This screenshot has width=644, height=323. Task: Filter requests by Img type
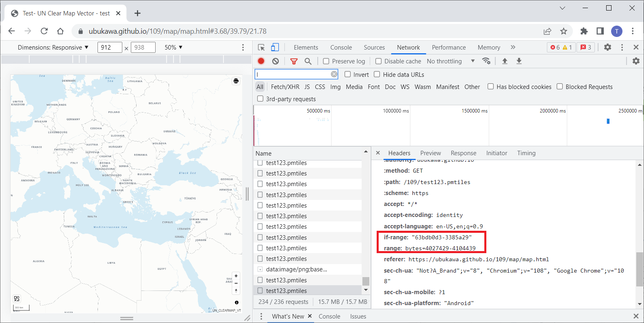point(335,87)
